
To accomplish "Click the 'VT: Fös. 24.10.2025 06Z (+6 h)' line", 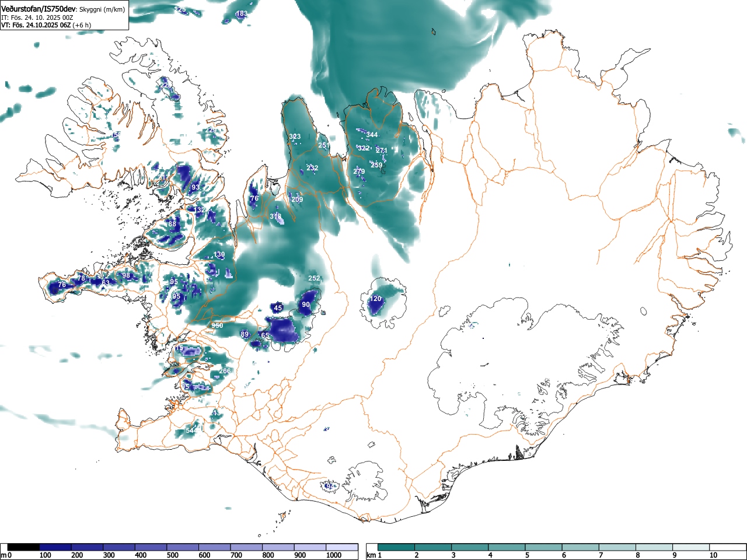I will pyautogui.click(x=46, y=24).
